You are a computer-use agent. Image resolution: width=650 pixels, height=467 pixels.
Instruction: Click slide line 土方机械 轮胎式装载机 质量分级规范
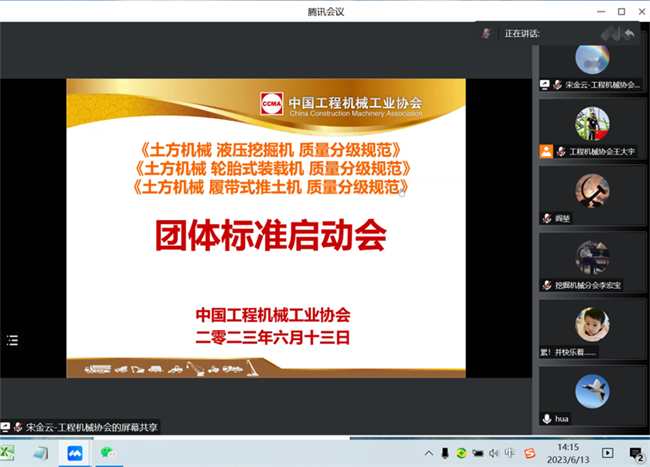(273, 169)
